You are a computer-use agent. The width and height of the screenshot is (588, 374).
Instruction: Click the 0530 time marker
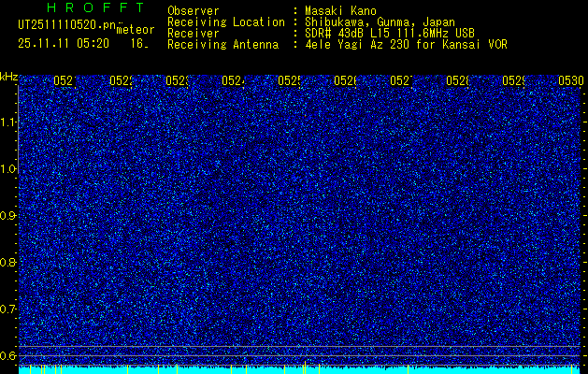tap(571, 80)
